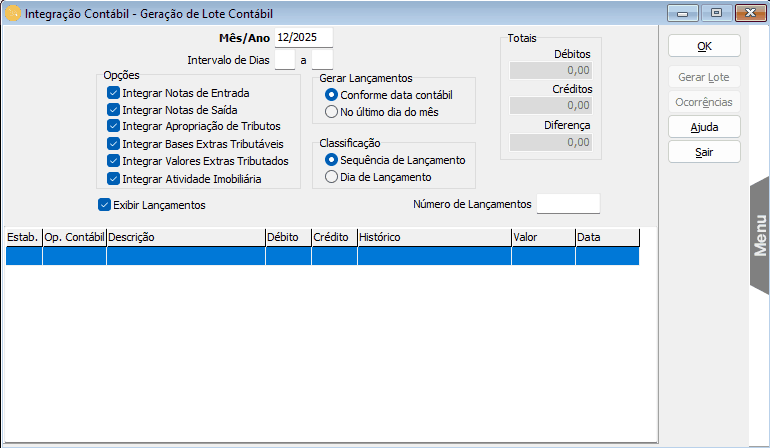
Task: Select Conforme data contábil option
Action: [331, 95]
